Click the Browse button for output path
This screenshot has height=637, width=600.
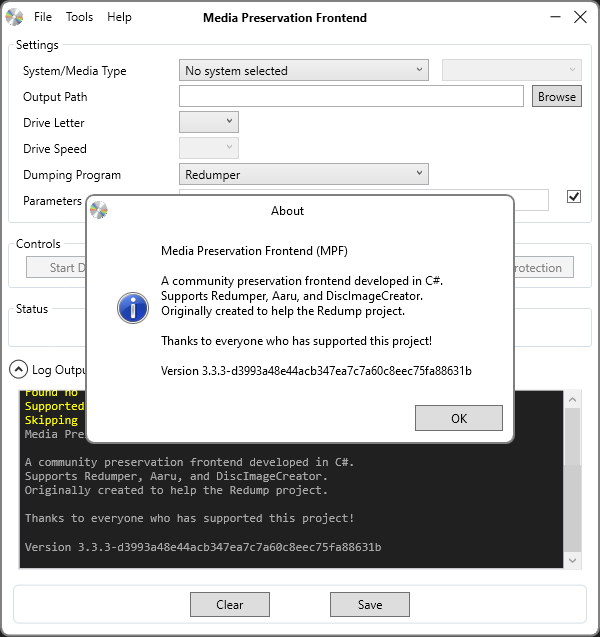click(x=557, y=96)
